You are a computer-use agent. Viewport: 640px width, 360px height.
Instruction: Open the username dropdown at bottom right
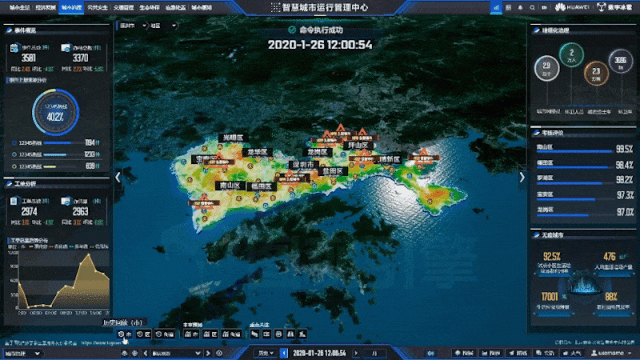[611, 353]
